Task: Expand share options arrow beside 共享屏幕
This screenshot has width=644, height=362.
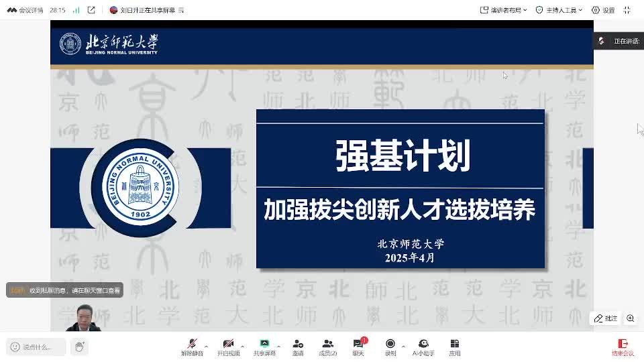Action: click(x=279, y=347)
